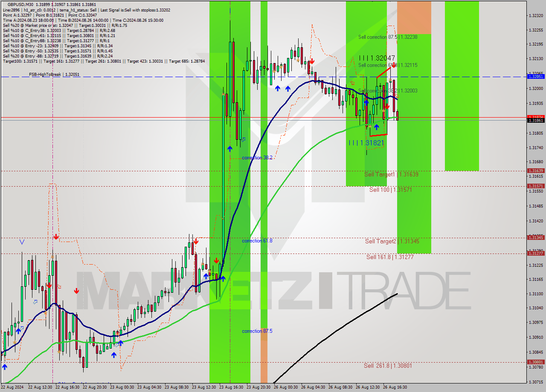
Task: Select the '26 Aug 00:30' time axis label
Action: click(x=286, y=387)
